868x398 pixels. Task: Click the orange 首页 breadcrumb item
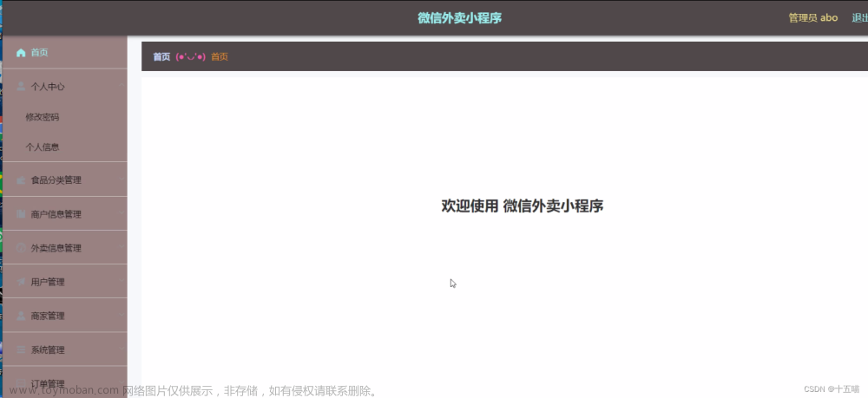pyautogui.click(x=220, y=57)
